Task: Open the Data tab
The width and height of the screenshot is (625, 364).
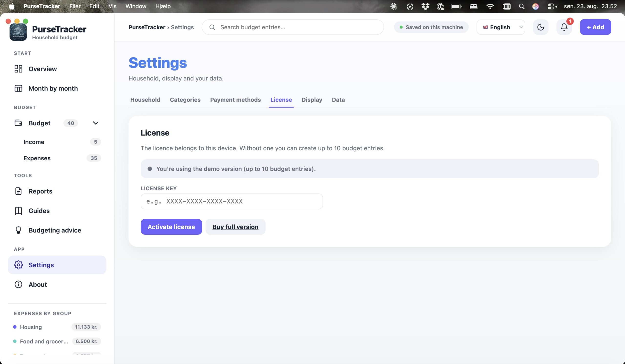Action: [338, 100]
